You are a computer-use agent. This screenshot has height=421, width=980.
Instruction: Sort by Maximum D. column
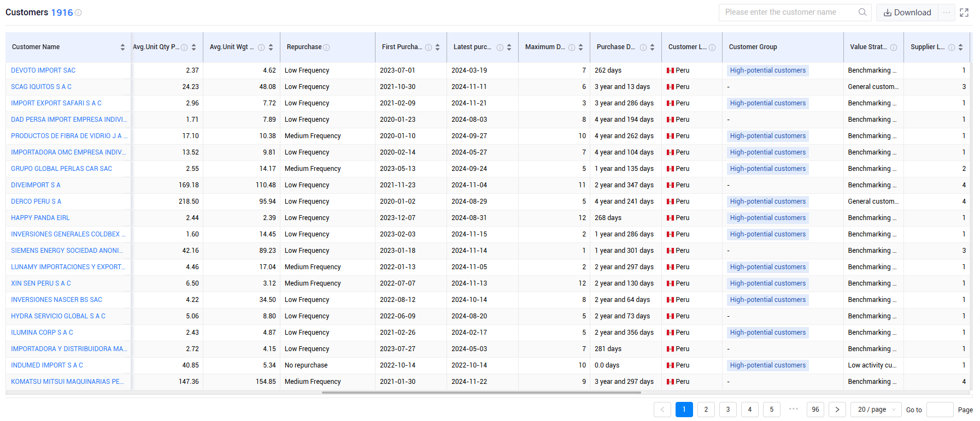[x=580, y=48]
